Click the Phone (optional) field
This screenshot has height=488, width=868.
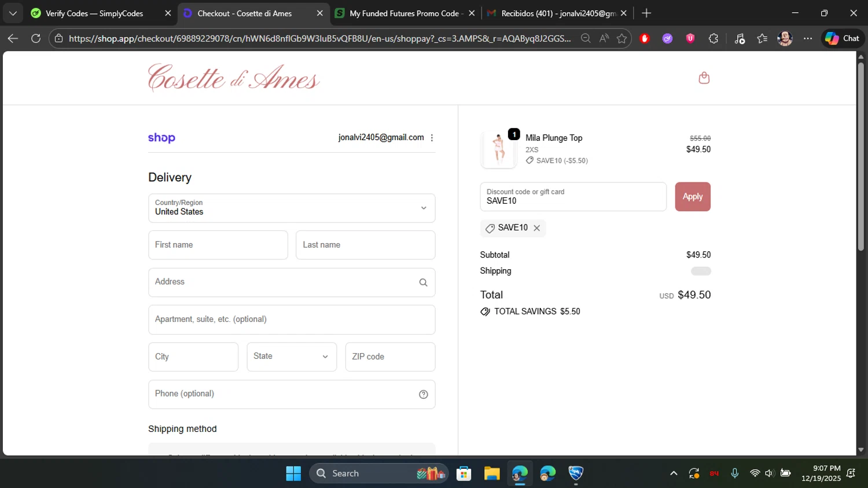pyautogui.click(x=292, y=394)
